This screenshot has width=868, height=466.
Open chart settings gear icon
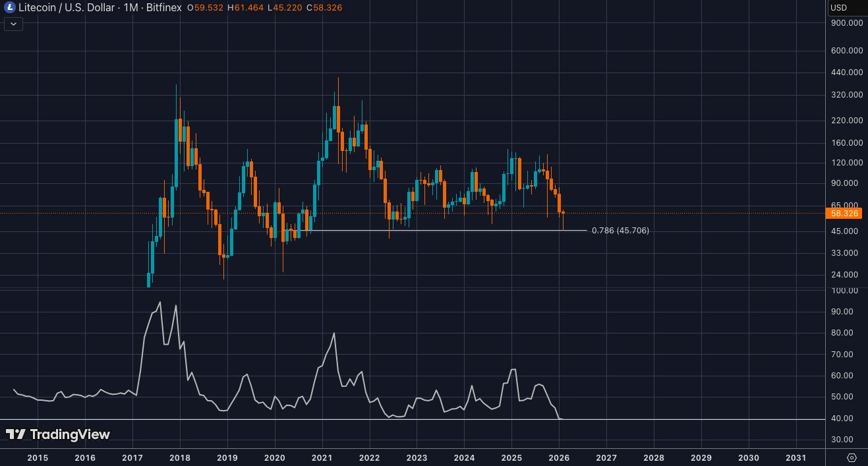click(x=852, y=457)
